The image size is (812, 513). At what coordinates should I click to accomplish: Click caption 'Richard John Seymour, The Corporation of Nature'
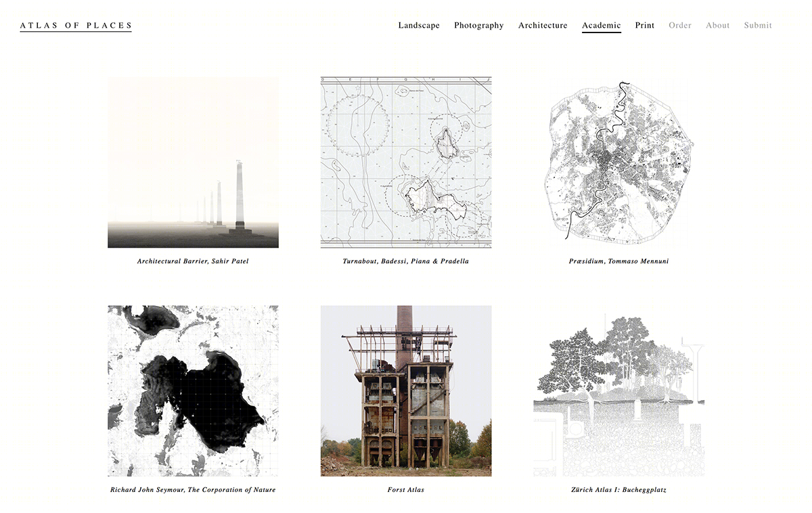193,490
